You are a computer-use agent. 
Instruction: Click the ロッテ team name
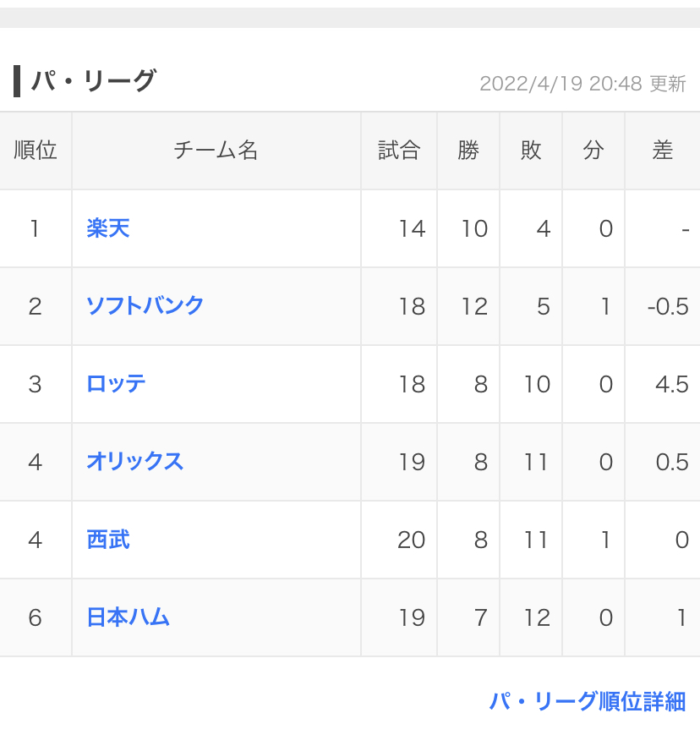[x=116, y=384]
